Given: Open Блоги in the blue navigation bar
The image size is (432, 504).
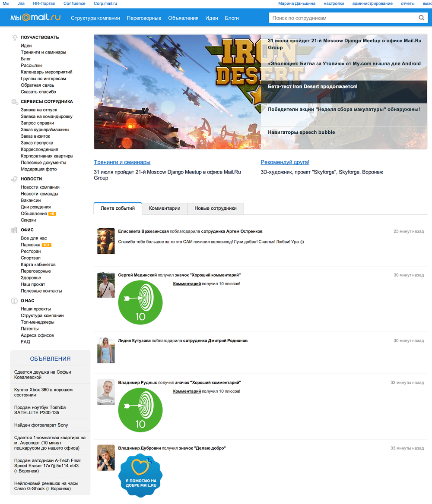Looking at the screenshot, I should [232, 18].
